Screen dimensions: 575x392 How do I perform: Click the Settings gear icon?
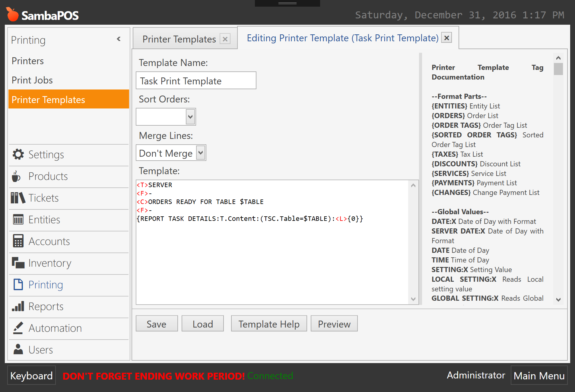pyautogui.click(x=18, y=154)
